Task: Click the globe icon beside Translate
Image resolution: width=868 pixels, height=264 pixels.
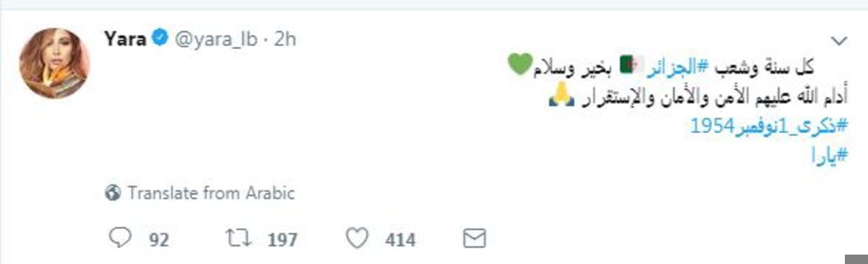Action: (x=112, y=193)
